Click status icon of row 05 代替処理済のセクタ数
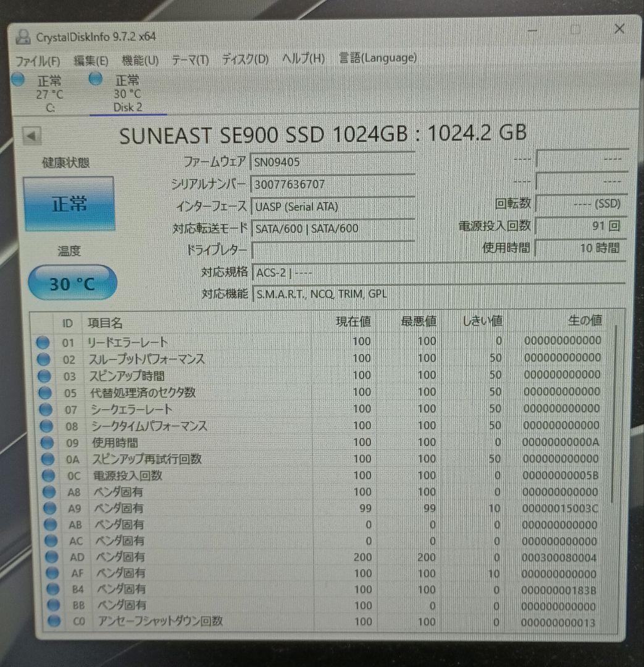This screenshot has height=667, width=644. click(44, 393)
